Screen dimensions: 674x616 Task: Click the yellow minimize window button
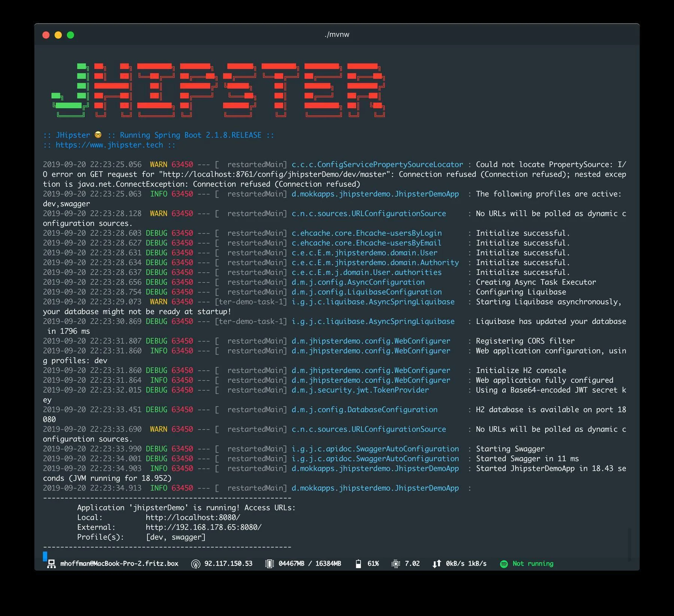click(x=58, y=35)
